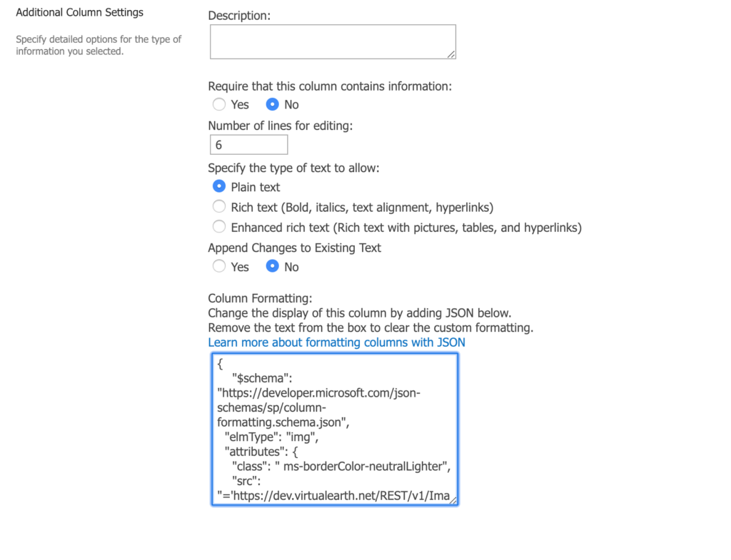Grab the JSON box resize handle

(453, 500)
